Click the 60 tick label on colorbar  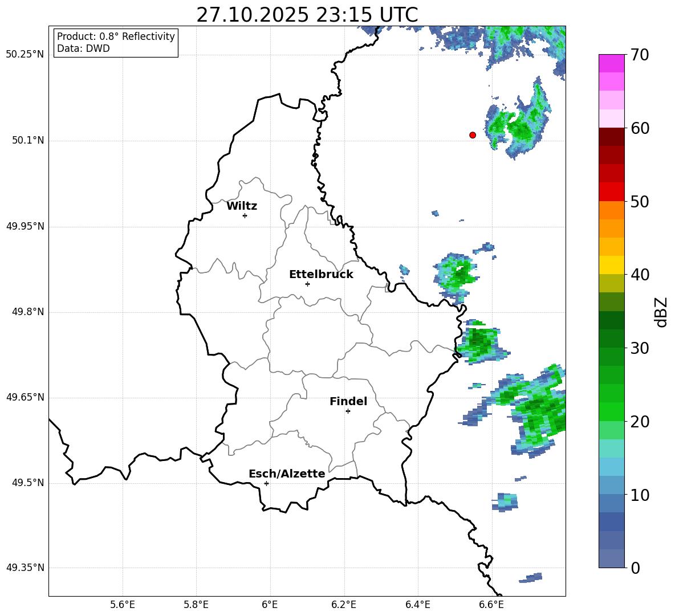click(640, 128)
